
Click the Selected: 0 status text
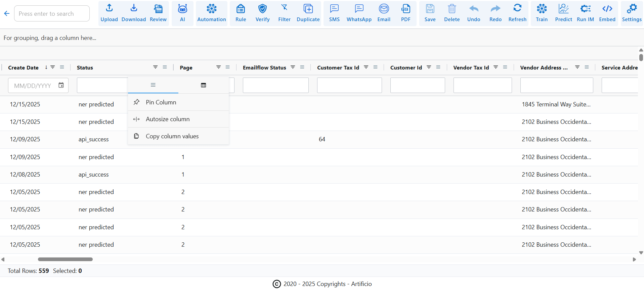(x=68, y=271)
